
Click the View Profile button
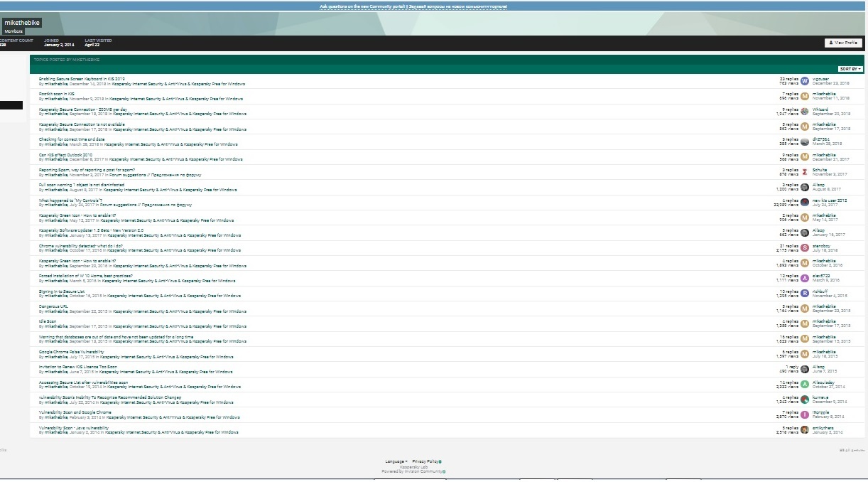[843, 43]
